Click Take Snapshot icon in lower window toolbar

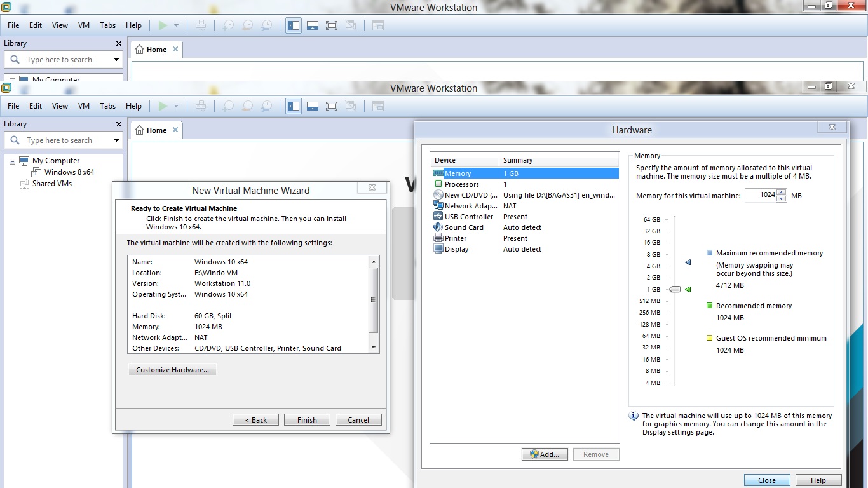[x=227, y=106]
